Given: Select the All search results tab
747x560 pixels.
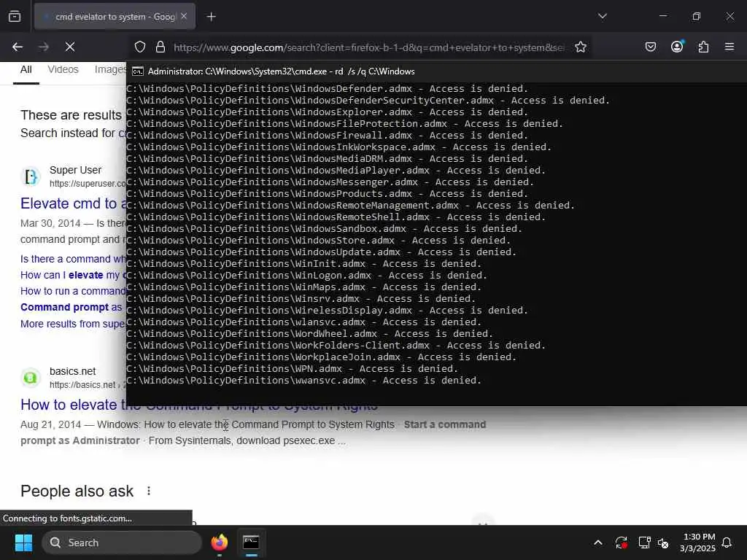Looking at the screenshot, I should click(26, 69).
